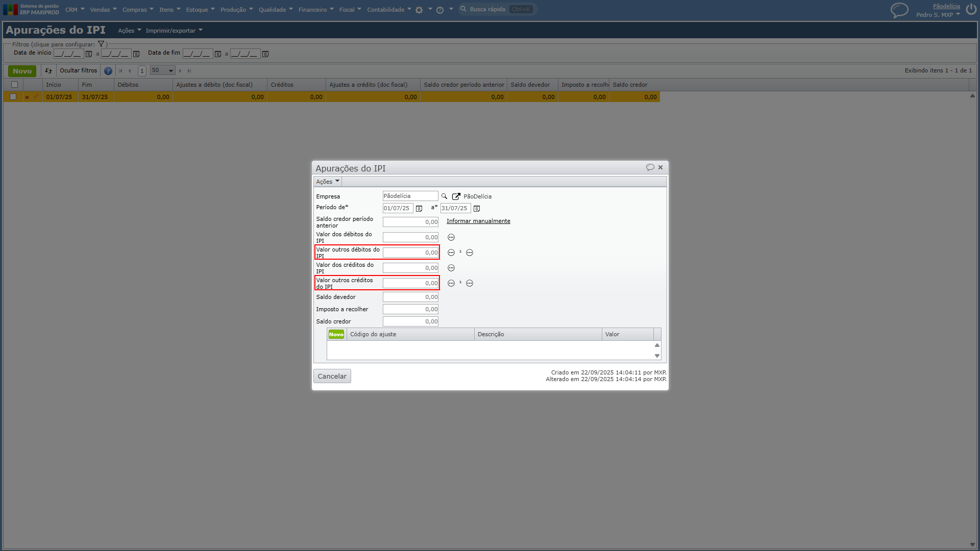Click second details icon beside Valor outros créditos

[x=470, y=284]
